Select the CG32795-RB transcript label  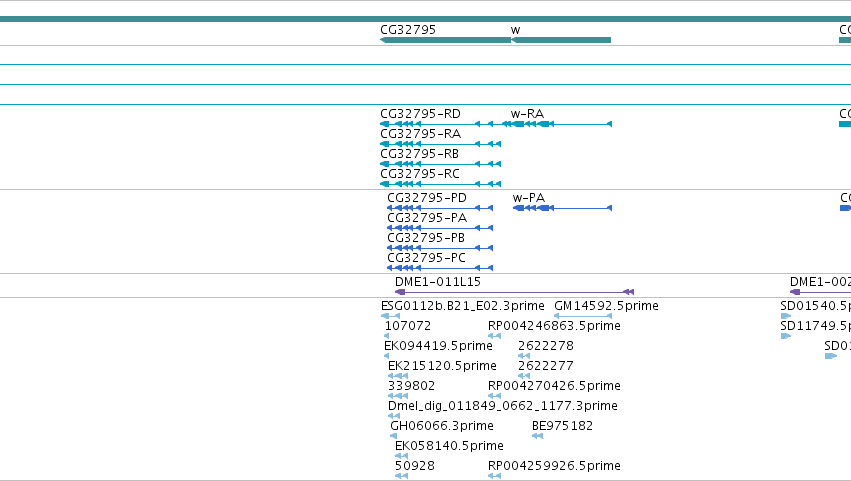point(420,154)
